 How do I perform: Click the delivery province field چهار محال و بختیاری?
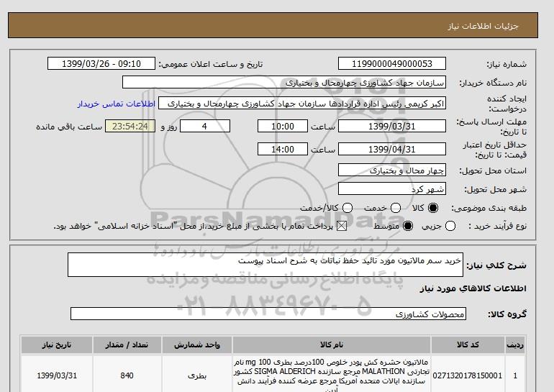[392, 170]
